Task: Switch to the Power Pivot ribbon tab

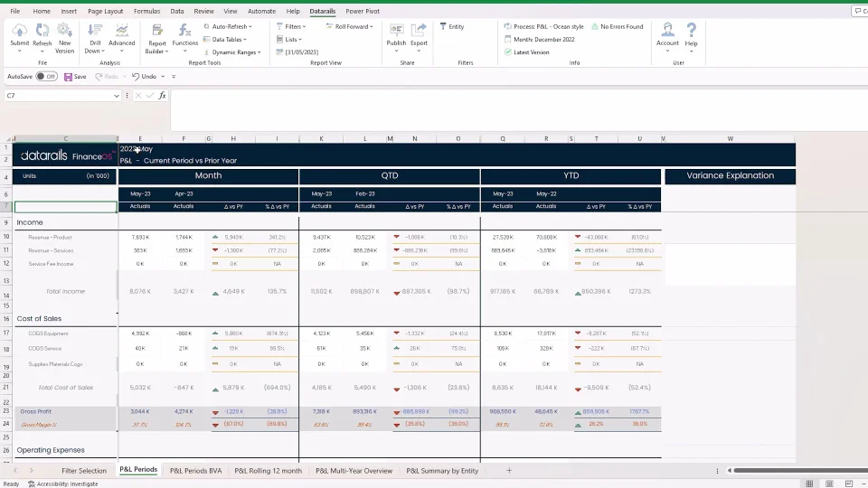Action: coord(362,11)
